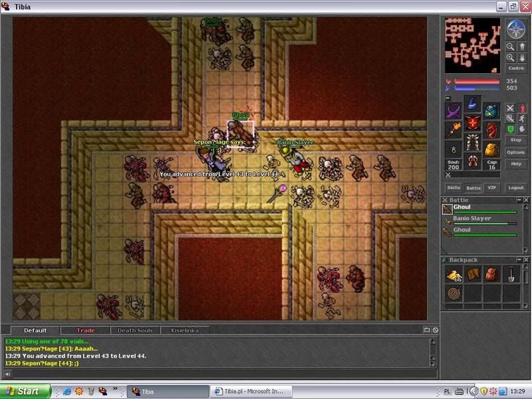The height and width of the screenshot is (399, 532).
Task: Click the PL language indicator in tray
Action: click(x=447, y=392)
